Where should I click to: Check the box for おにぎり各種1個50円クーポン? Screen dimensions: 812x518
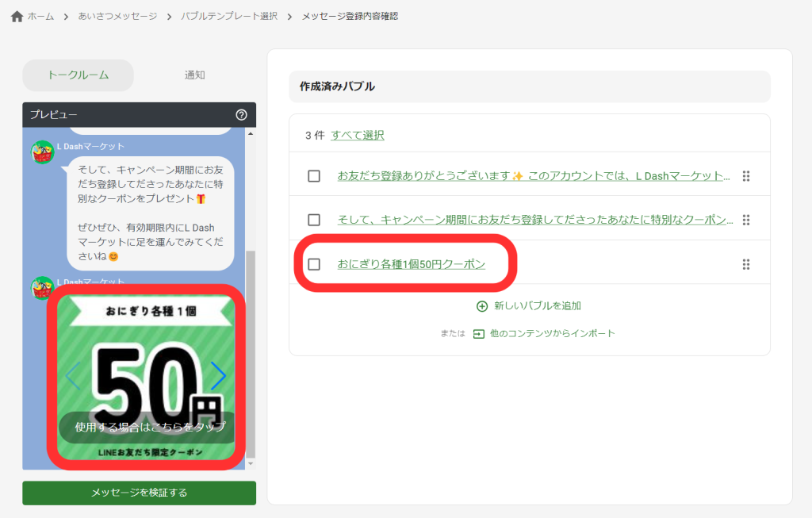click(x=314, y=264)
